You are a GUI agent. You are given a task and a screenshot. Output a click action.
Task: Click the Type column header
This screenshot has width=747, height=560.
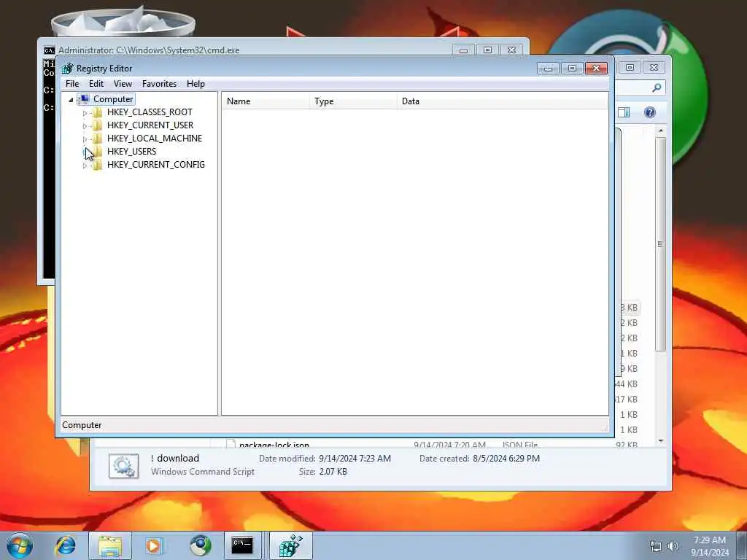[354, 101]
